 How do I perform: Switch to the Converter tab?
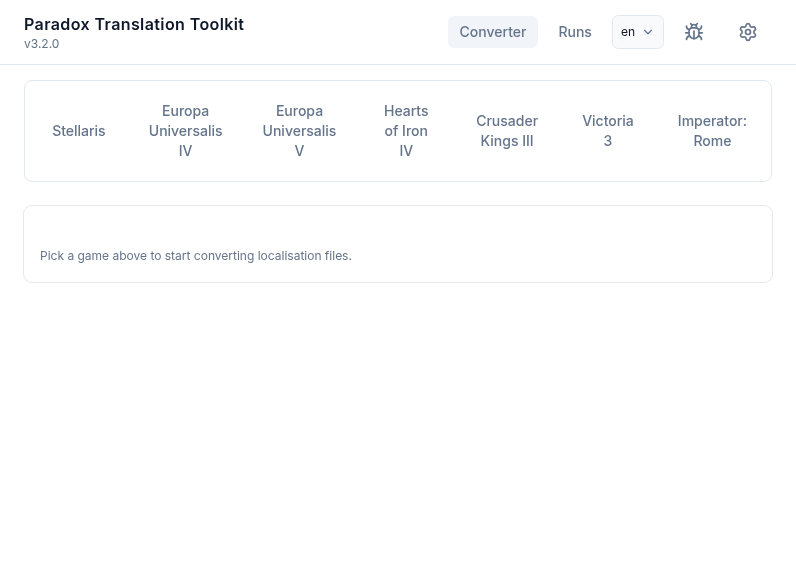[x=492, y=32]
